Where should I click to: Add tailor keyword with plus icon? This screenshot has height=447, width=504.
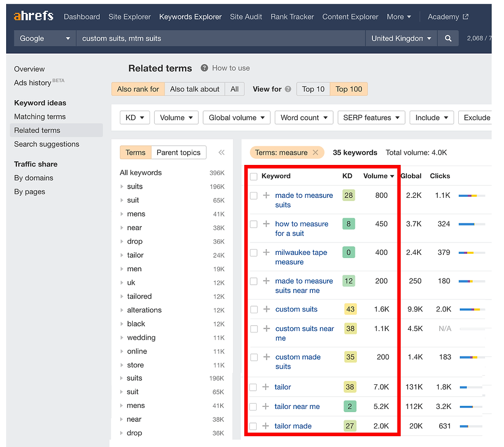click(x=265, y=387)
